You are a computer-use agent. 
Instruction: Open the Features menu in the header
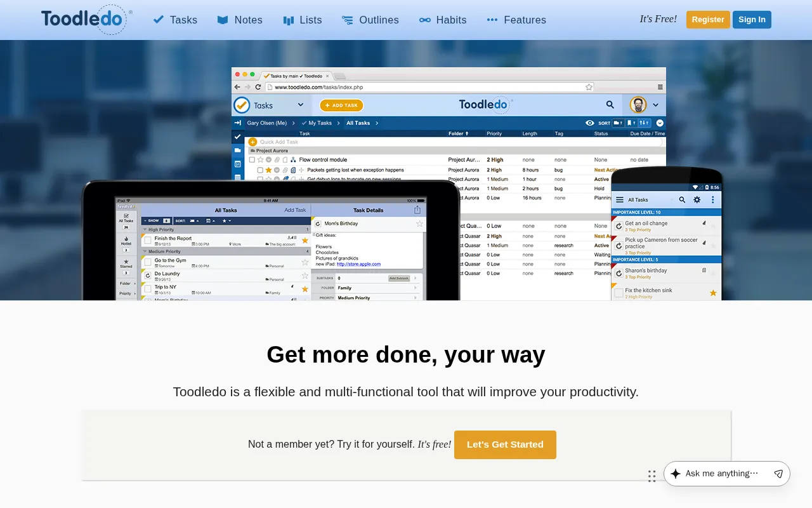click(516, 20)
